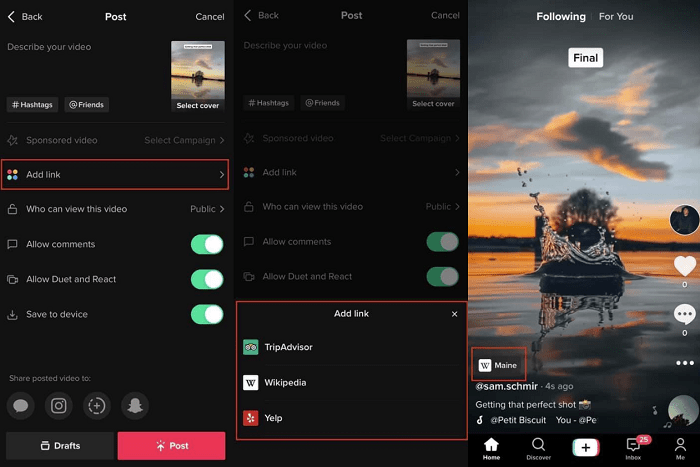
Task: Disable Save to device switch
Action: (206, 314)
